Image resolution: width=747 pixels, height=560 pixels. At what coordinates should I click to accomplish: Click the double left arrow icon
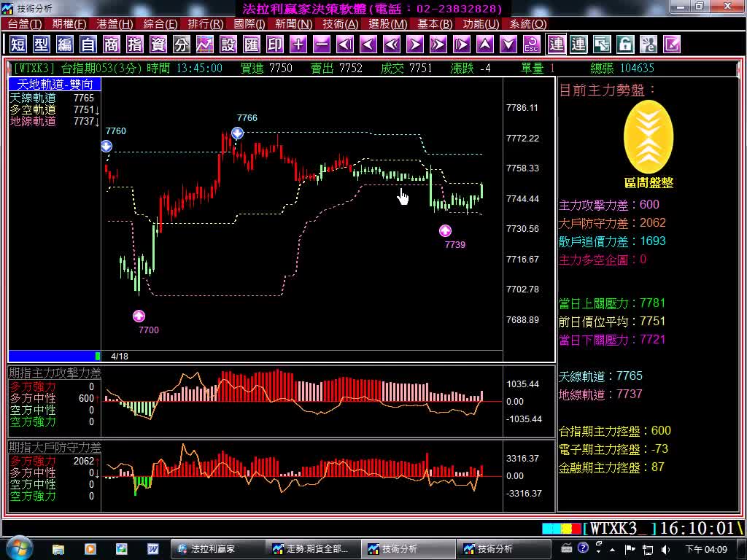click(x=392, y=44)
